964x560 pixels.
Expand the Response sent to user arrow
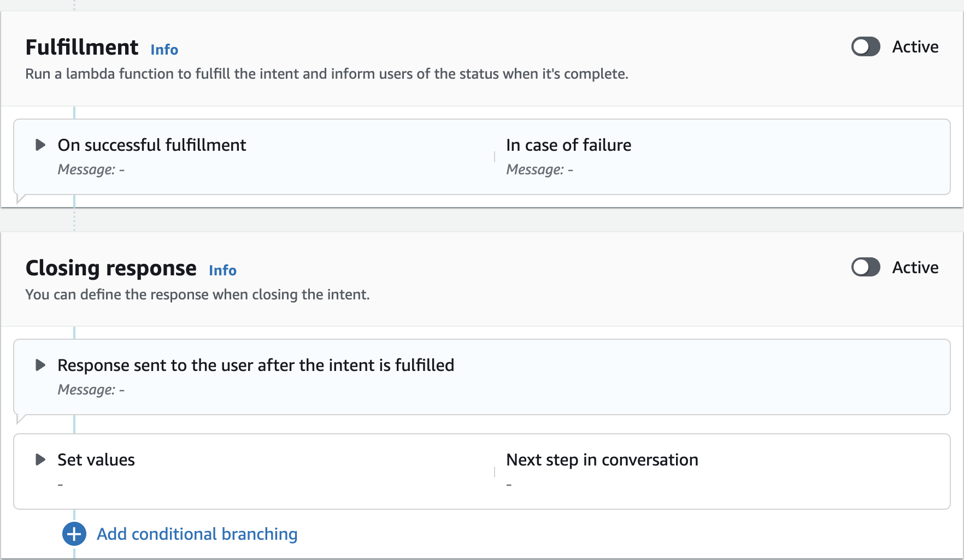click(x=40, y=365)
